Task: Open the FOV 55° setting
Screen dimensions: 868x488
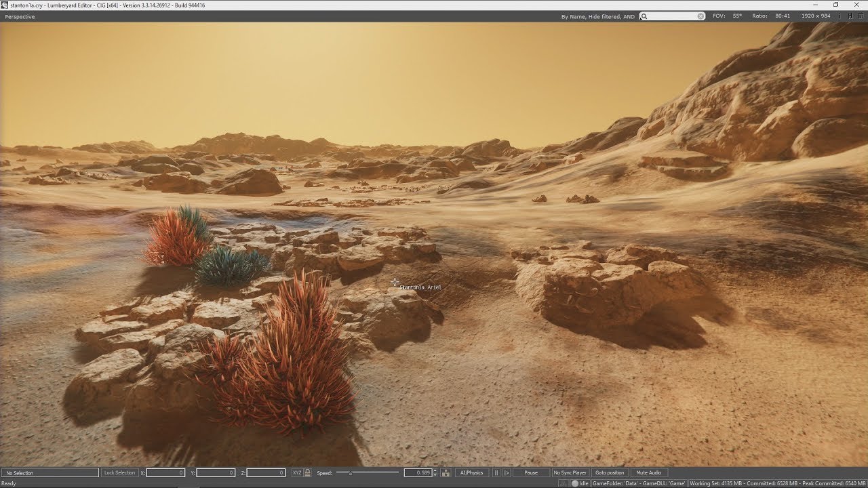Action: pyautogui.click(x=727, y=16)
